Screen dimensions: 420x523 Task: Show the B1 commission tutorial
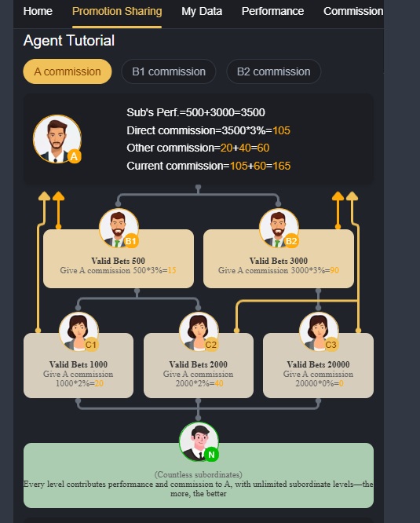(x=169, y=71)
